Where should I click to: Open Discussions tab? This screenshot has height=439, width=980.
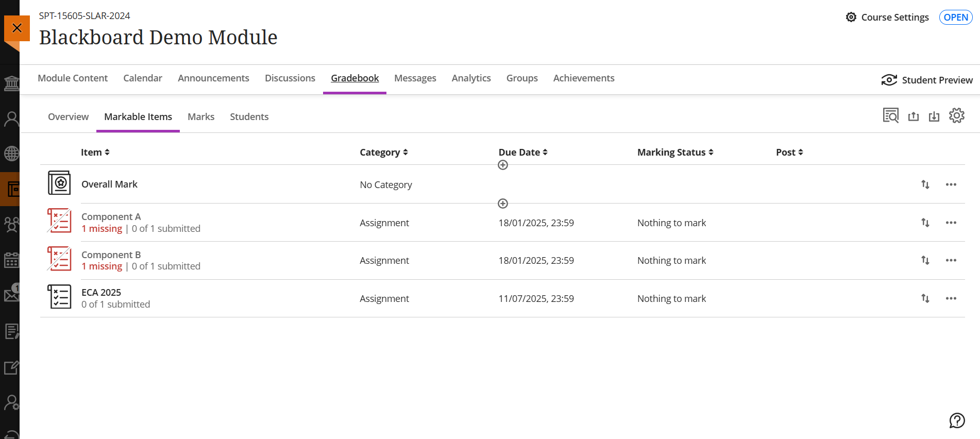290,78
